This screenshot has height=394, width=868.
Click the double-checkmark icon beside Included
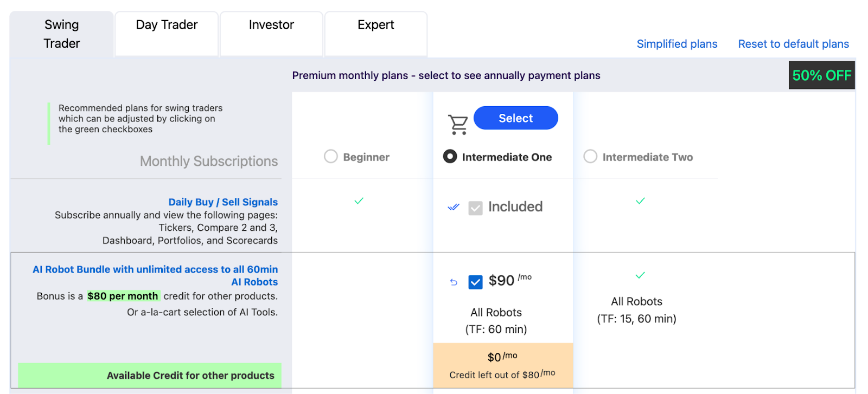coord(454,207)
